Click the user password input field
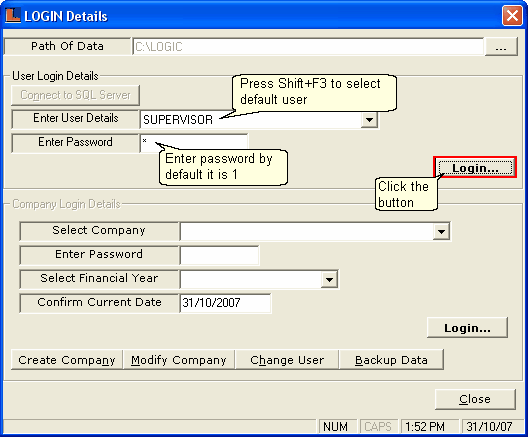The width and height of the screenshot is (528, 437). point(194,143)
